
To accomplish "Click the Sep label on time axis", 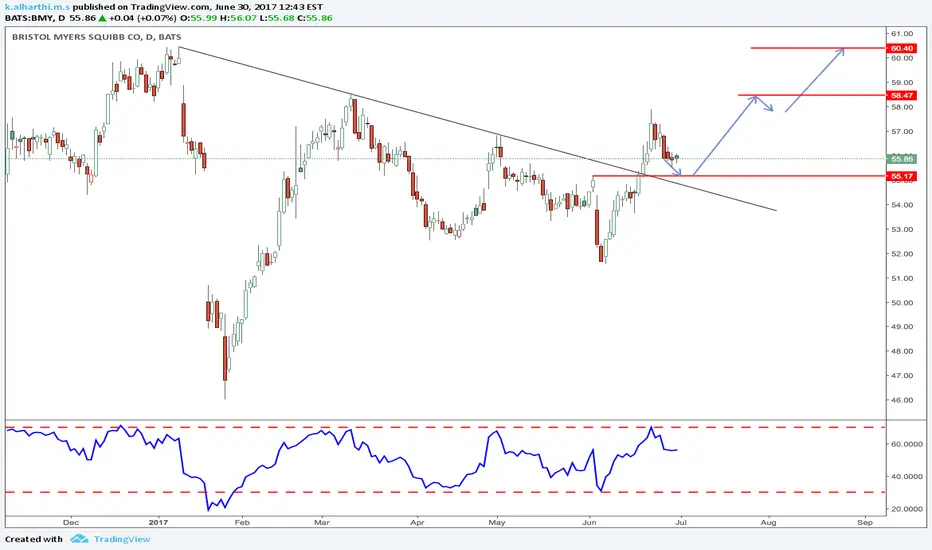I will (x=865, y=523).
